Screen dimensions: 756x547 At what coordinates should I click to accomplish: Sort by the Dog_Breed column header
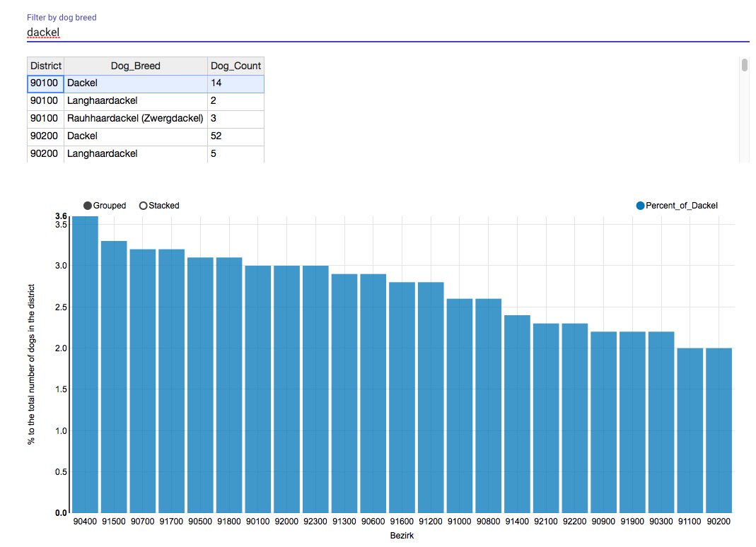(x=136, y=66)
